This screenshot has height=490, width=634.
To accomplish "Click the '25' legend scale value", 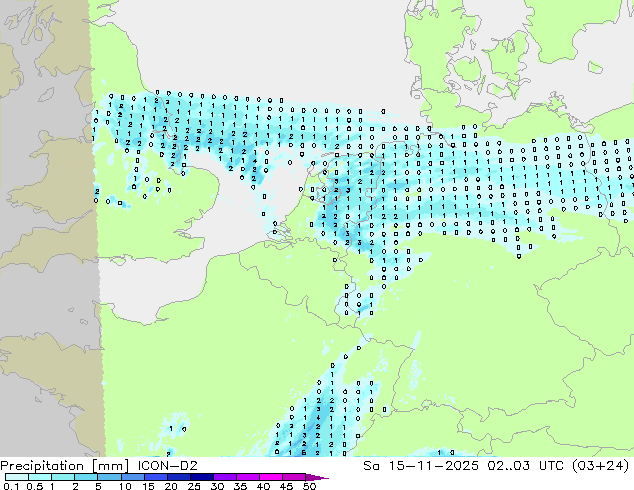I will tap(194, 486).
